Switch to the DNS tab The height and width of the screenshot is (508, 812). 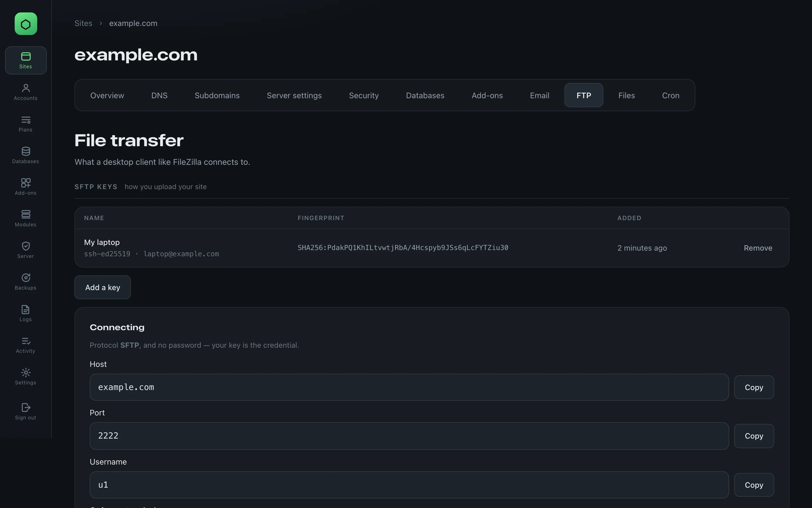point(159,95)
